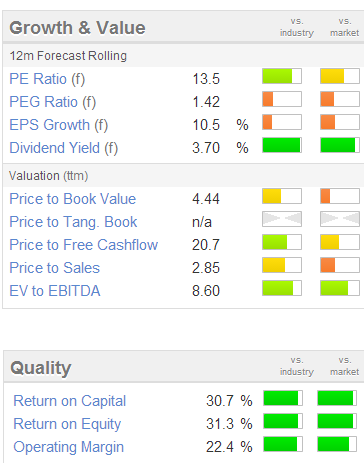Image resolution: width=364 pixels, height=463 pixels.
Task: Select the Dividend Yield (f) link
Action: tap(64, 148)
